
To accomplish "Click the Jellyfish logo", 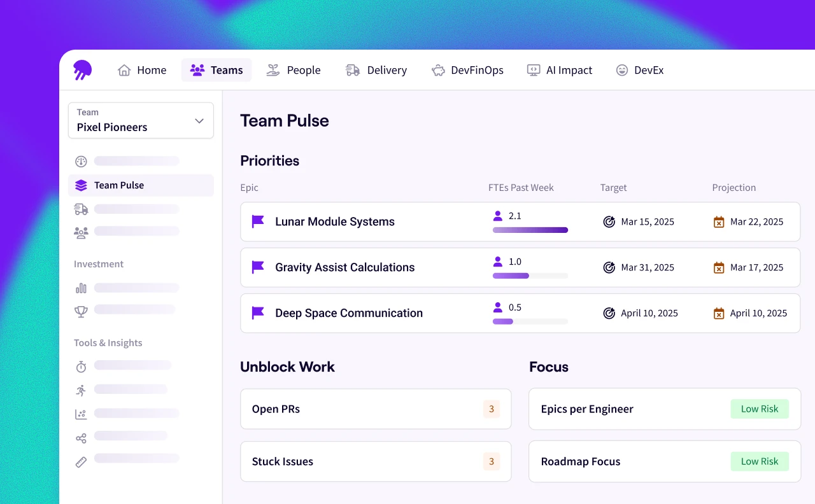I will coord(81,70).
